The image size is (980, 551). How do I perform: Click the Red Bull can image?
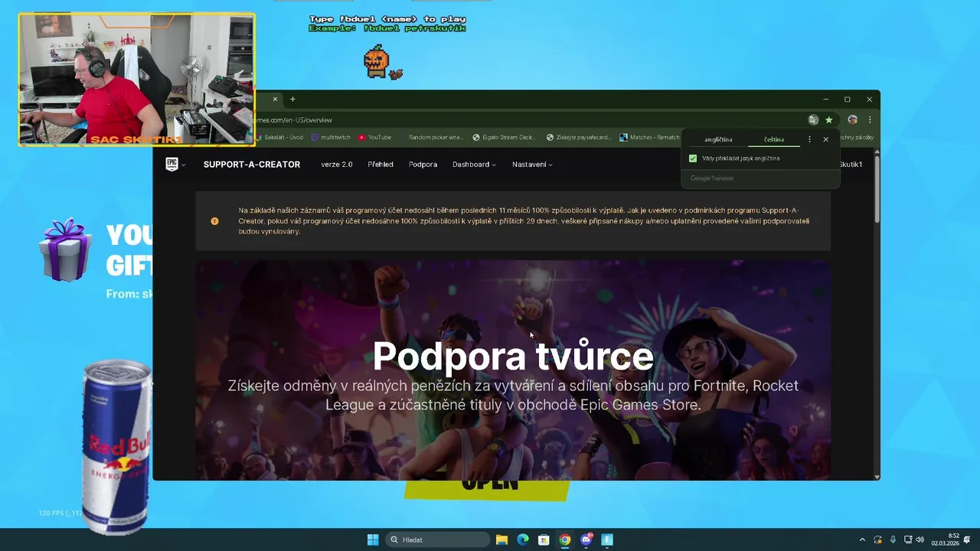click(116, 448)
